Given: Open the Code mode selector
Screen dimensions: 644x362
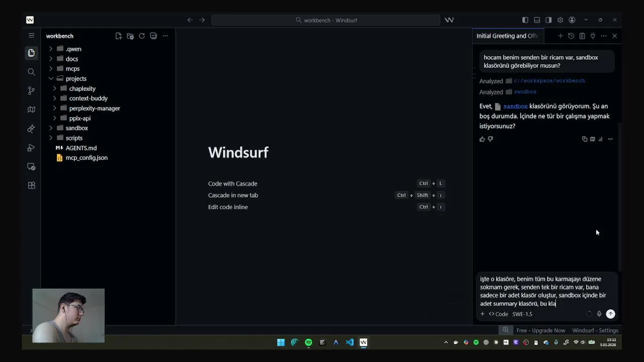Looking at the screenshot, I should click(499, 314).
